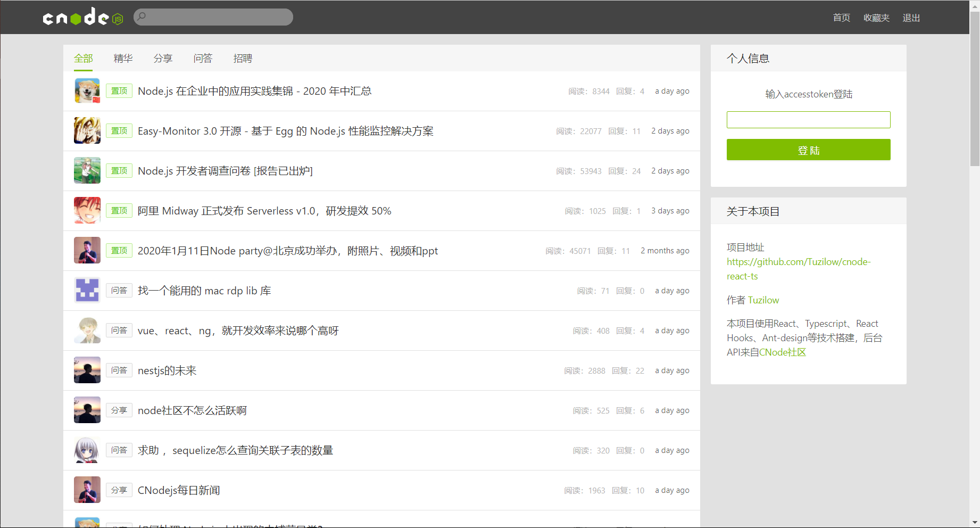
Task: Click avatar of sequelize 求助 post
Action: [87, 450]
